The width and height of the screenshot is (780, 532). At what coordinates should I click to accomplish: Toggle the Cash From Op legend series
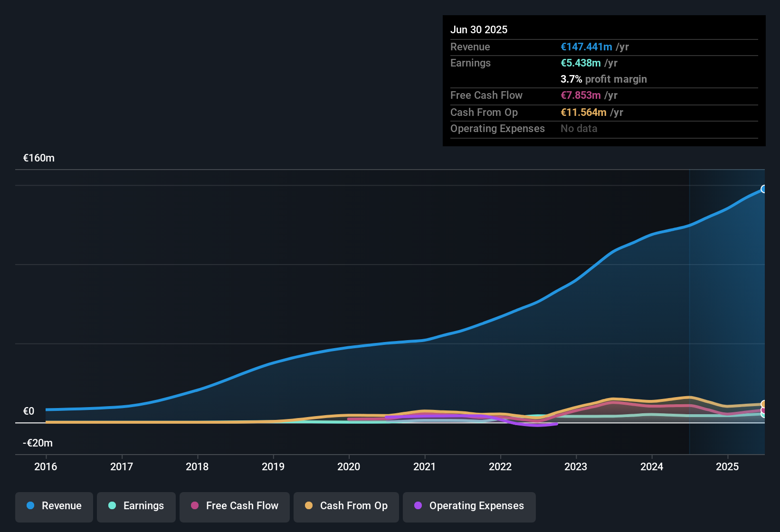(346, 506)
